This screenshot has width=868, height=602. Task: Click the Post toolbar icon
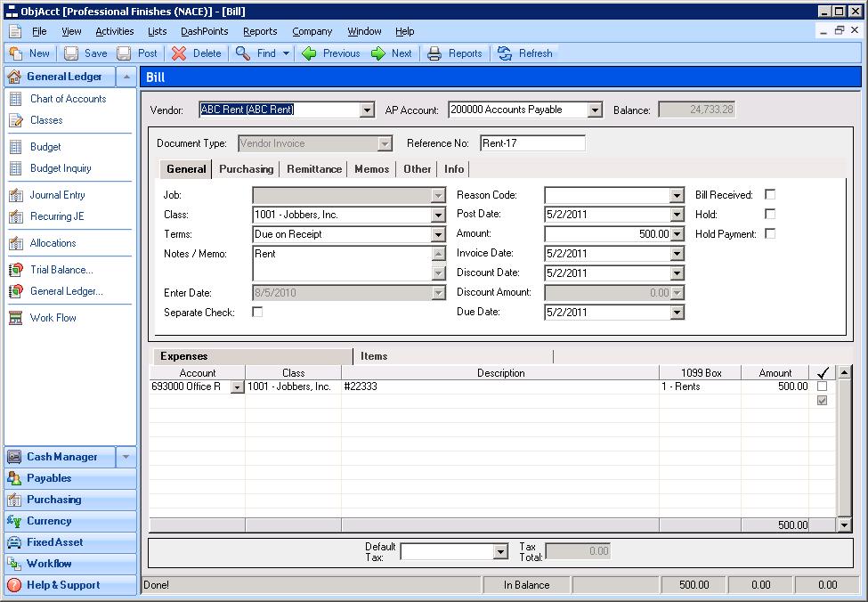tap(124, 53)
